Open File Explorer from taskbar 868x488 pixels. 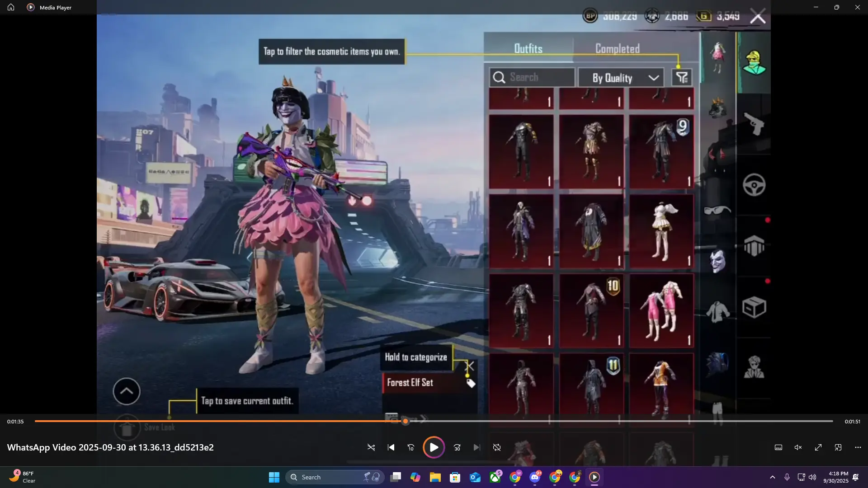435,477
